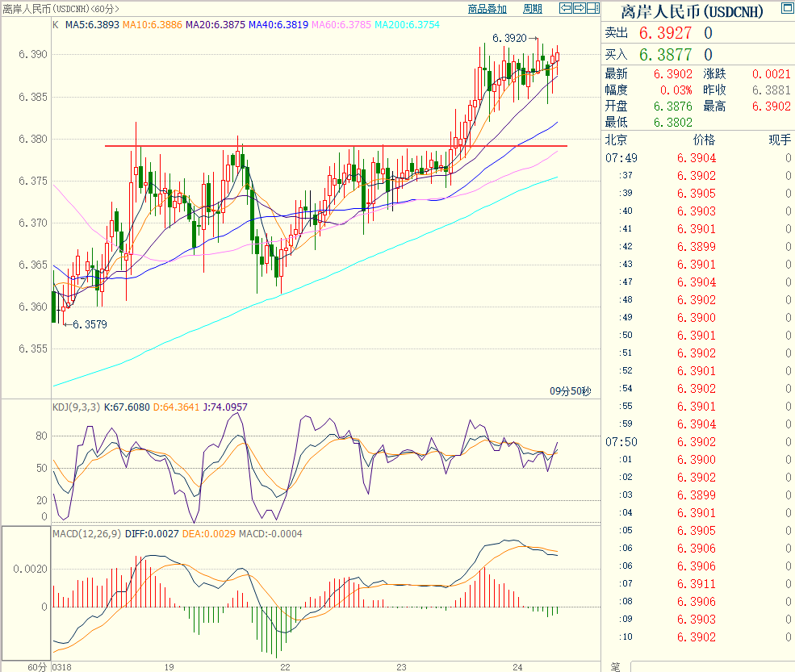Click the left arrow navigation icon
The width and height of the screenshot is (795, 672).
[x=567, y=9]
